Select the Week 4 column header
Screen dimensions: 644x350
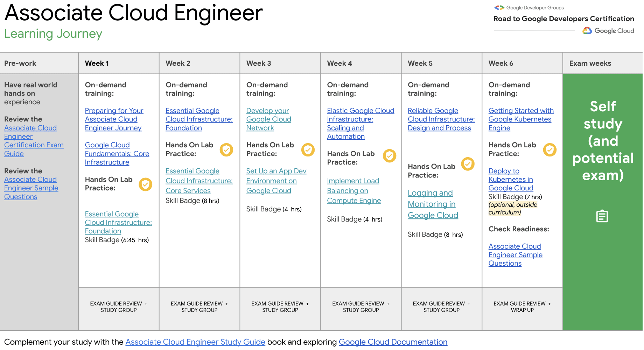339,63
